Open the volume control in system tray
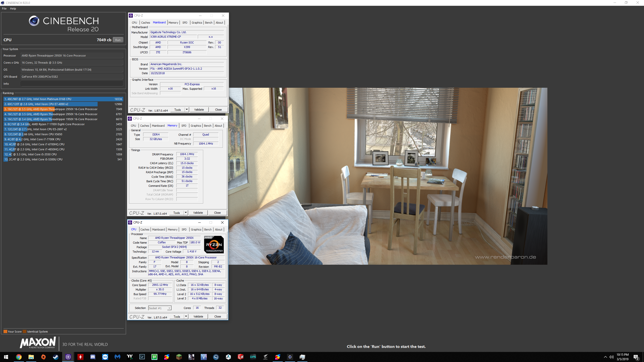644x362 pixels. click(x=611, y=357)
